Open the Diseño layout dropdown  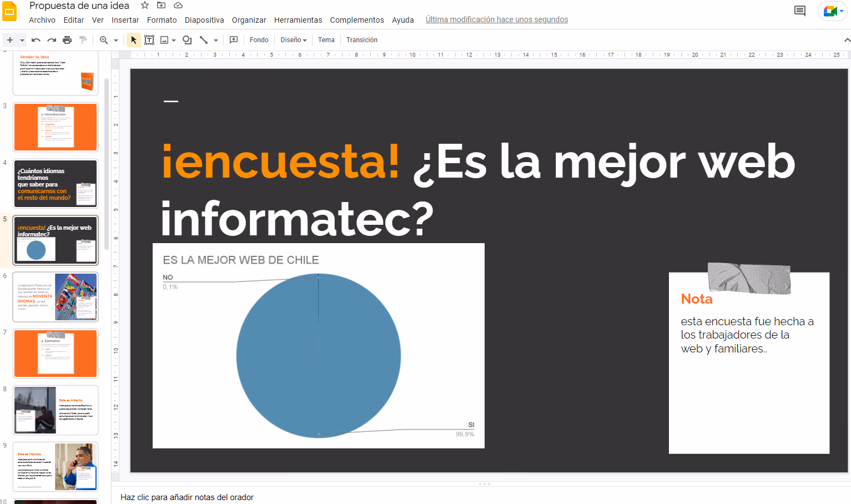[294, 40]
